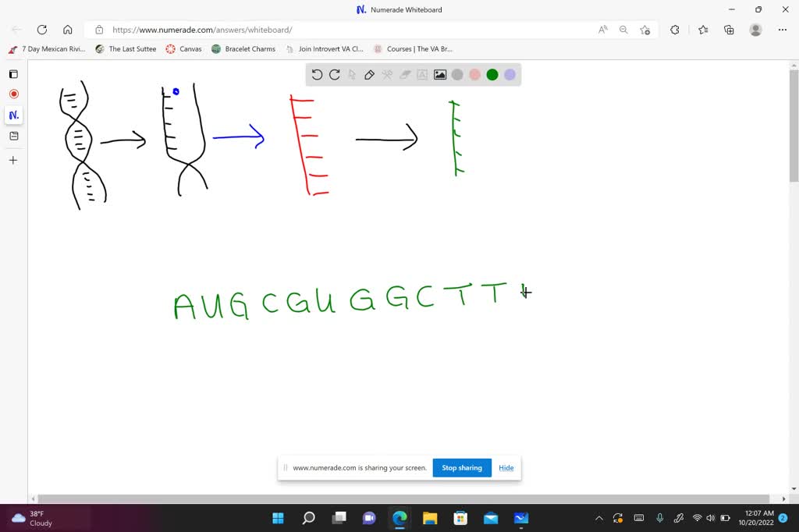Viewport: 799px width, 532px height.
Task: Select the Eraser tool
Action: [x=405, y=74]
